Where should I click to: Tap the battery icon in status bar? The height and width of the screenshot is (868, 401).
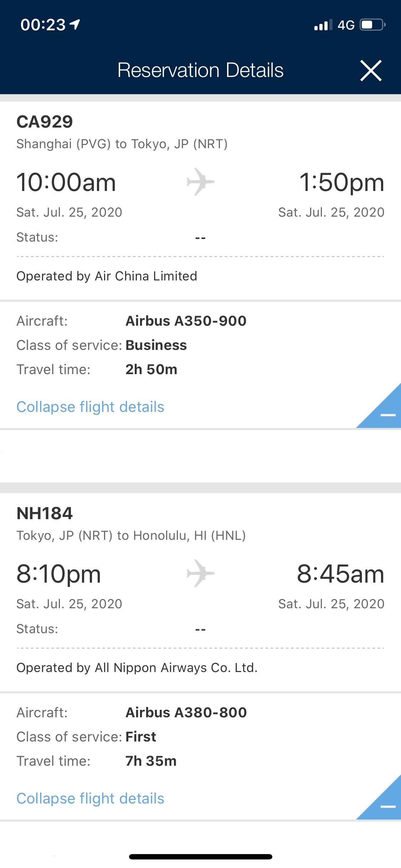tap(372, 25)
